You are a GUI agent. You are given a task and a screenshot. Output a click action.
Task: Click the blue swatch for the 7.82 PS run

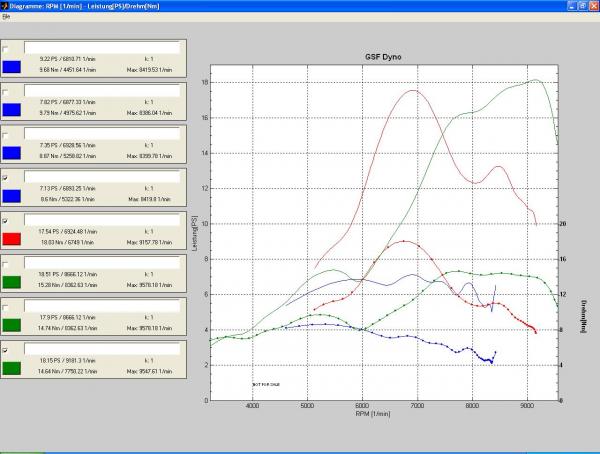[x=12, y=110]
